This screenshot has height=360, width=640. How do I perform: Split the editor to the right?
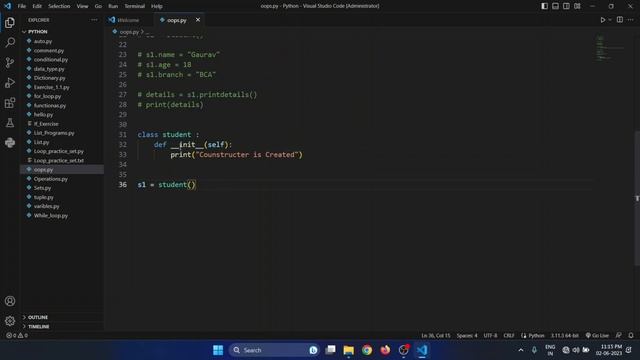point(620,20)
